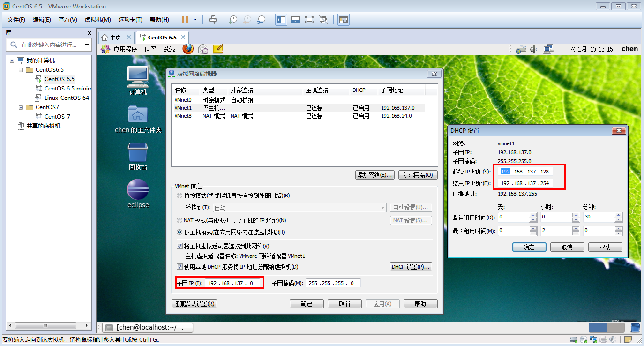Viewport: 644px width, 346px height.
Task: Open the mail client icon in the CentOS panel
Action: tap(203, 49)
